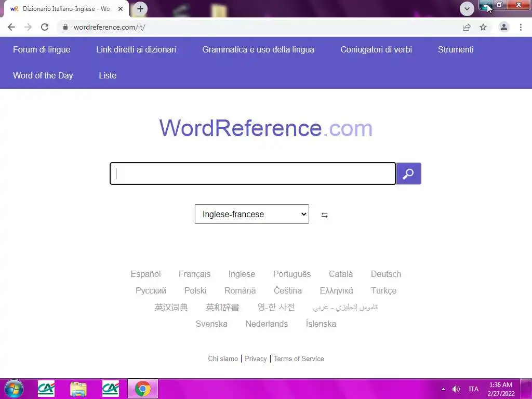532x399 pixels.
Task: Open the 英汉词典 Chinese dictionary link
Action: point(171,307)
